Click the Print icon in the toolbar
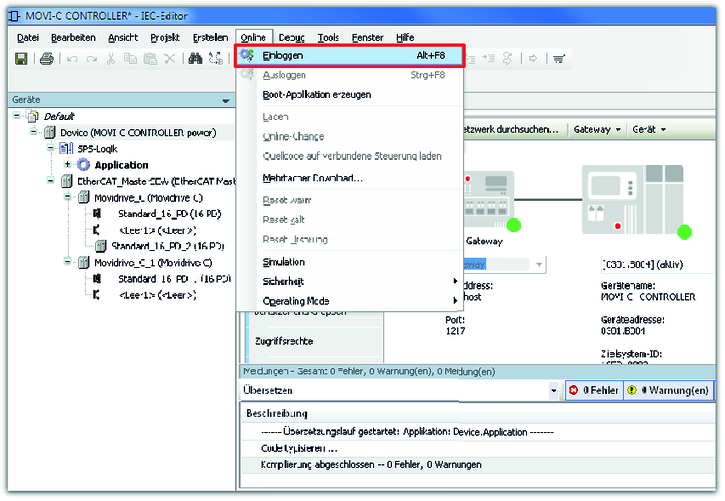The width and height of the screenshot is (725, 501). 46,59
